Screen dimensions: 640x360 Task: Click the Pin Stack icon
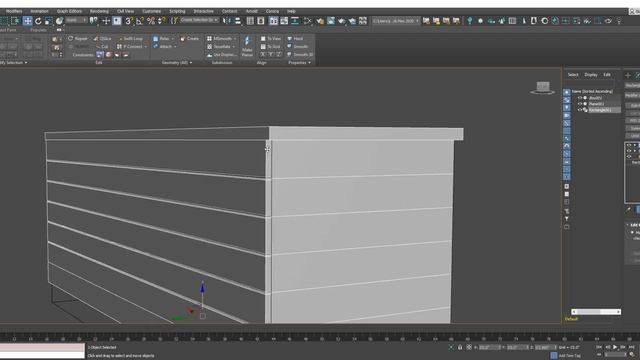(629, 209)
